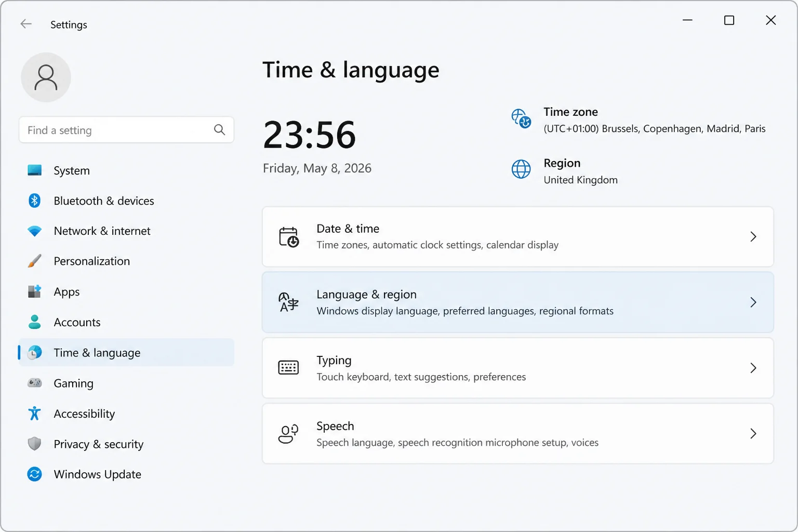Expand Date & time chevron
798x532 pixels.
point(753,237)
